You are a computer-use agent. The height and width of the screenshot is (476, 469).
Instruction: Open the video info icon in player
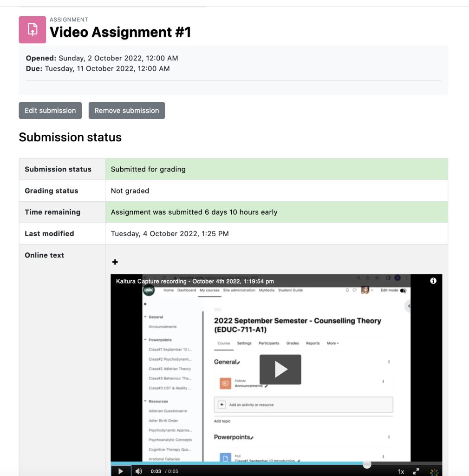pyautogui.click(x=433, y=281)
